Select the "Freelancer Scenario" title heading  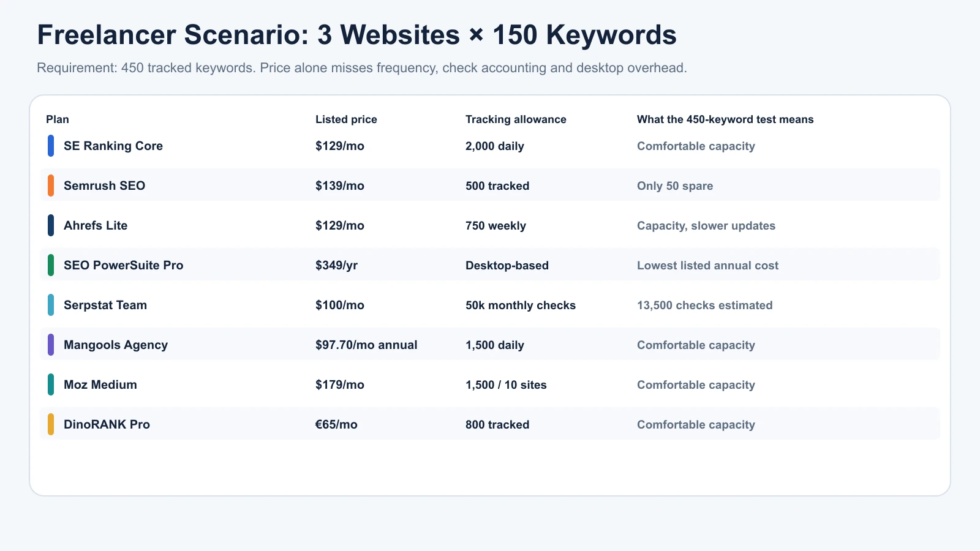tap(356, 35)
